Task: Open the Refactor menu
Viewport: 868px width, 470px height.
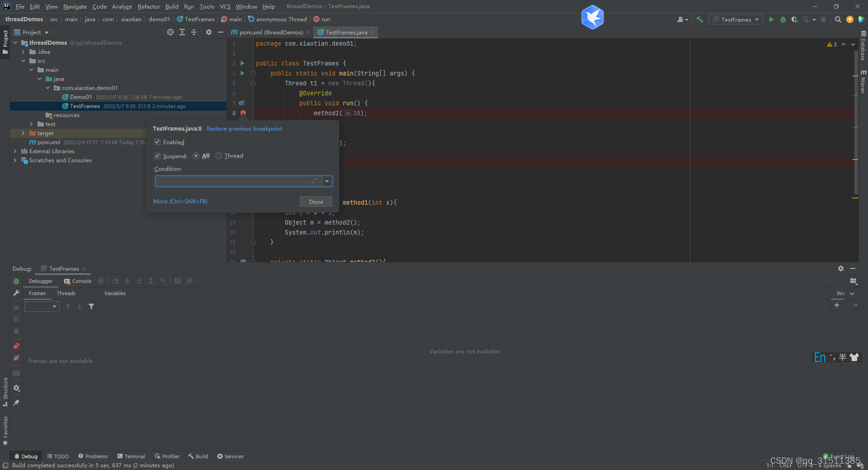Action: (x=149, y=6)
